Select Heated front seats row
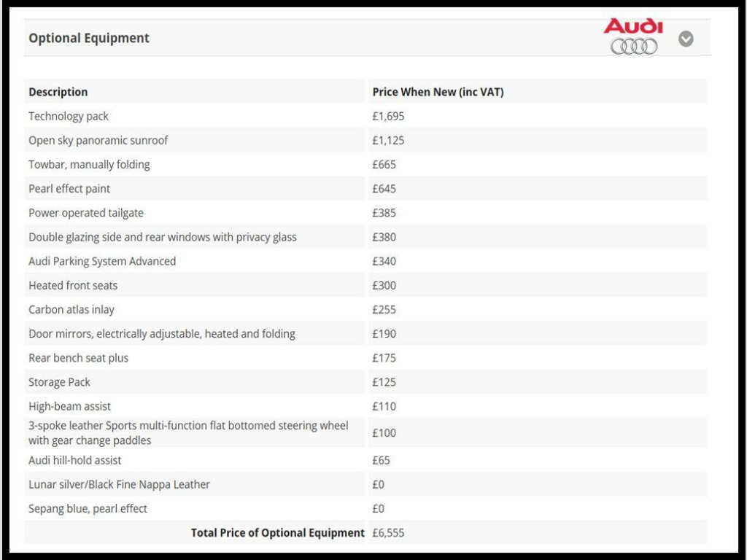The width and height of the screenshot is (747, 560). (x=73, y=285)
